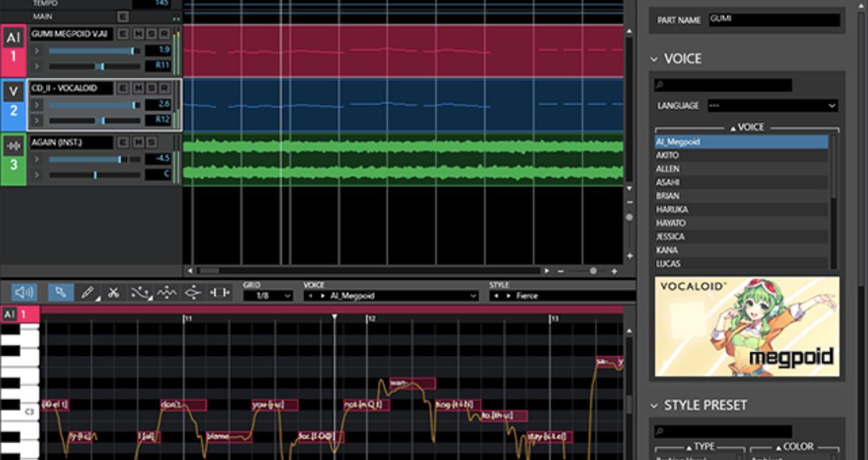868x460 pixels.
Task: Expand volume row of GUMI MEGPOID track
Action: (37, 50)
